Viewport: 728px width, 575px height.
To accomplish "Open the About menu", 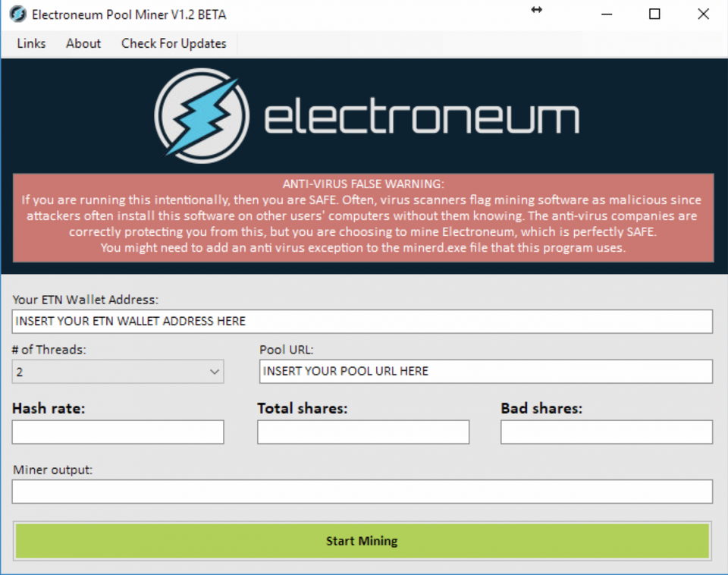I will coord(83,44).
